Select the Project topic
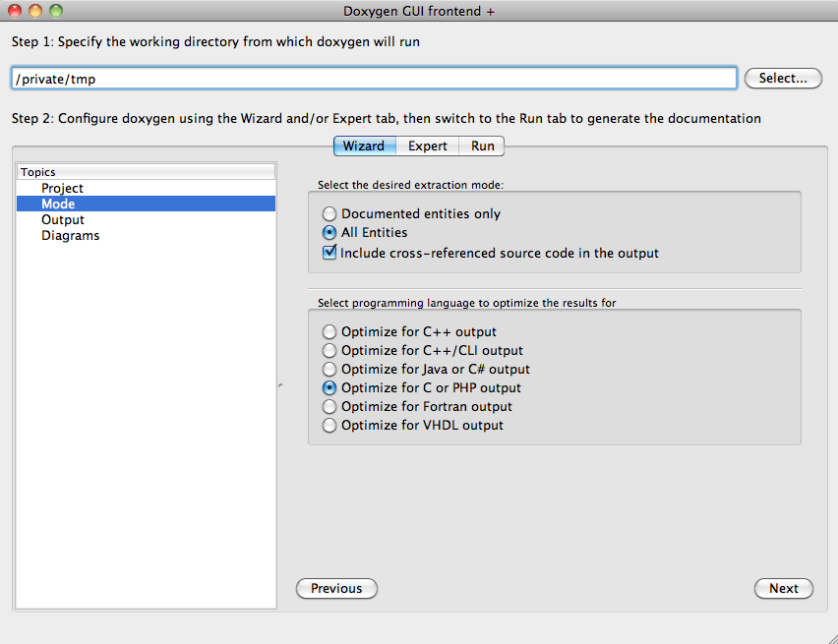Viewport: 838px width, 644px height. pyautogui.click(x=146, y=188)
